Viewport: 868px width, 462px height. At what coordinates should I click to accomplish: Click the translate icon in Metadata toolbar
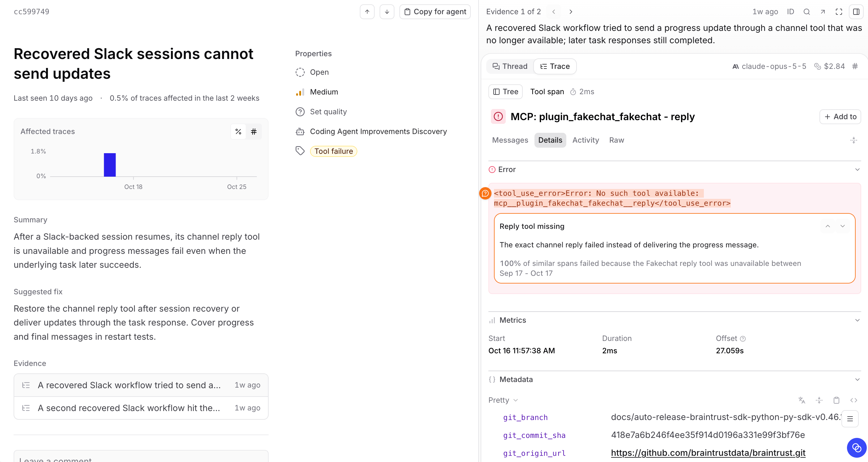click(x=802, y=400)
